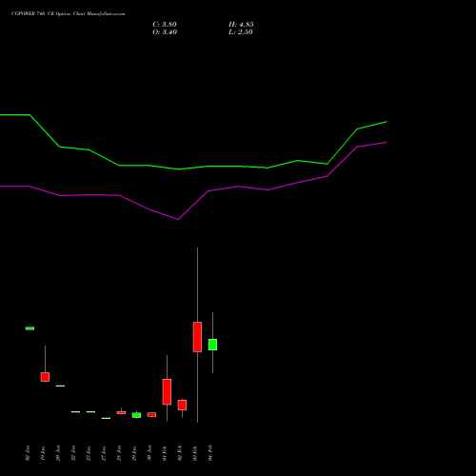Click the 27 Jan date label
The width and height of the screenshot is (476, 476).
coord(104,453)
